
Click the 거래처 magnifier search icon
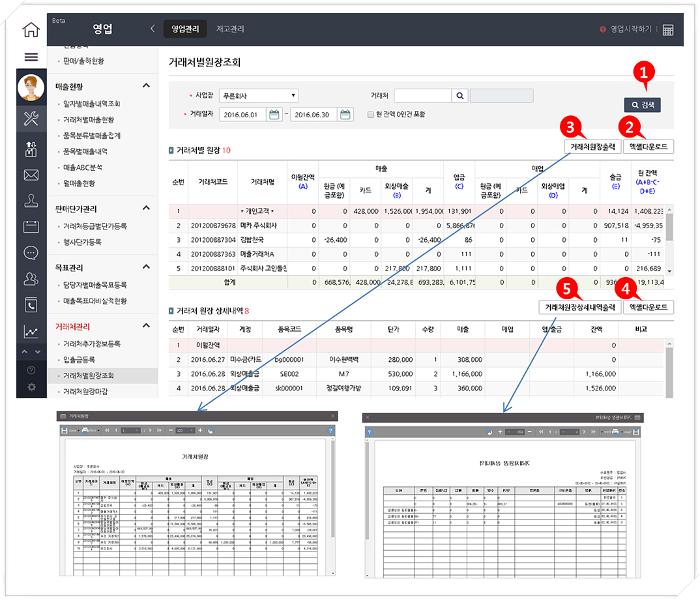459,96
